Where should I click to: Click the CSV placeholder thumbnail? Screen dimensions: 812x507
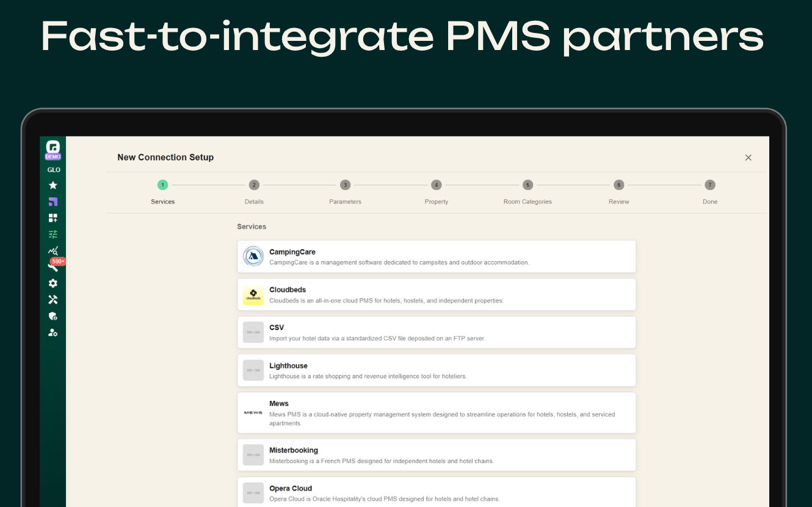tap(253, 333)
